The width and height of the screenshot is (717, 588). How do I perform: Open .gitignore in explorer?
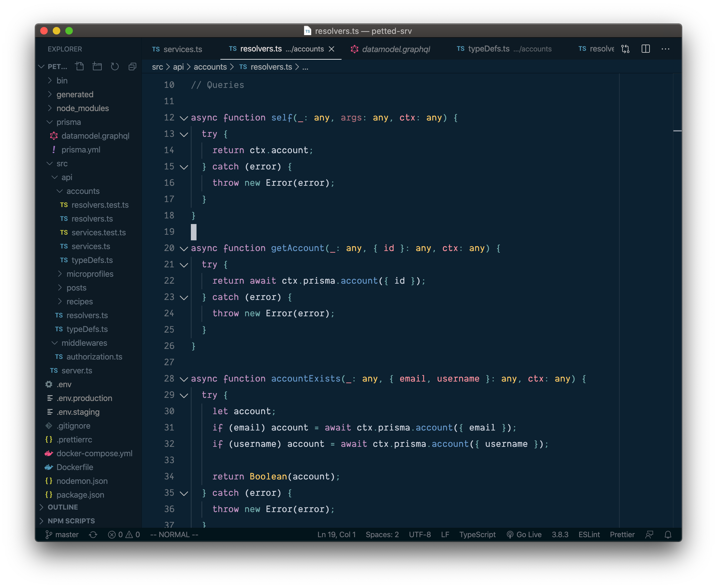[89, 426]
